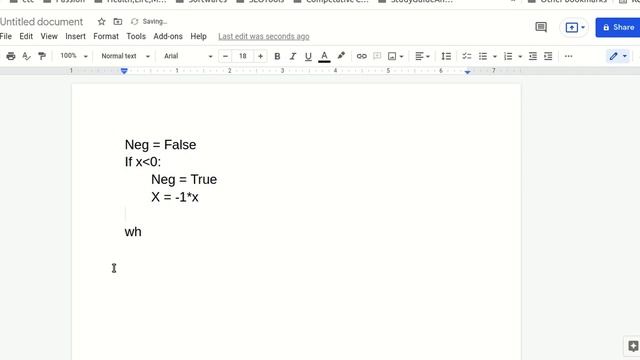Viewport: 640px width, 360px height.
Task: Share the document
Action: click(x=618, y=27)
